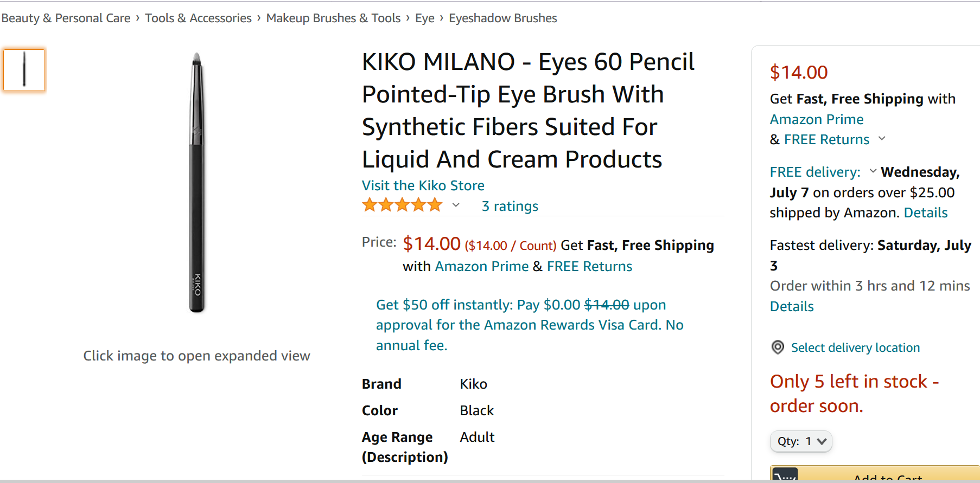Select Eyeshadow Brushes breadcrumb

[x=502, y=17]
